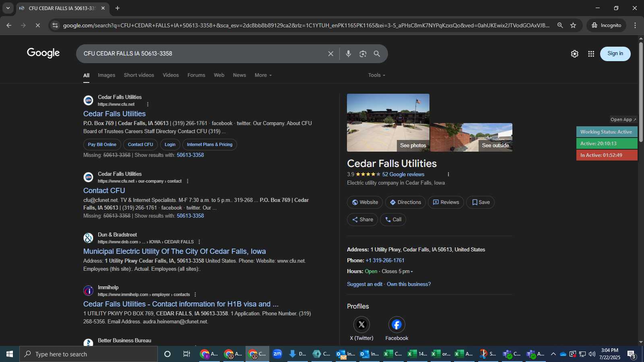
Task: Open Municipal Electric Utility result title
Action: click(174, 251)
